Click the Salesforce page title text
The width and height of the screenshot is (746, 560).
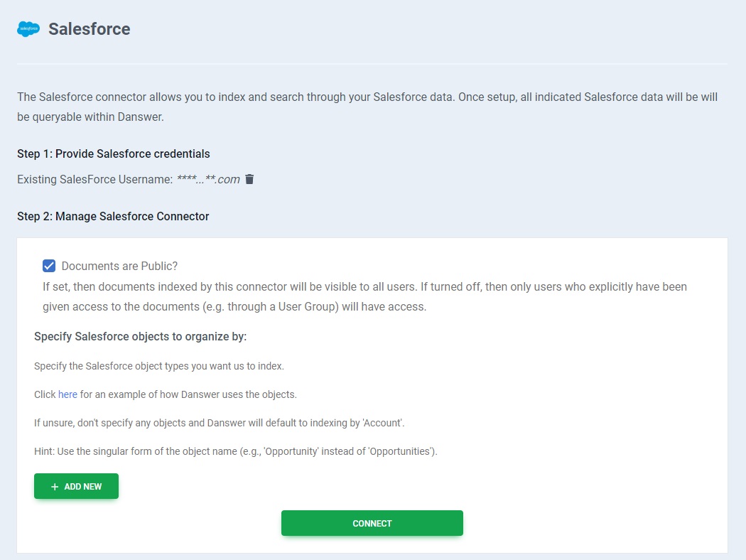[x=89, y=29]
